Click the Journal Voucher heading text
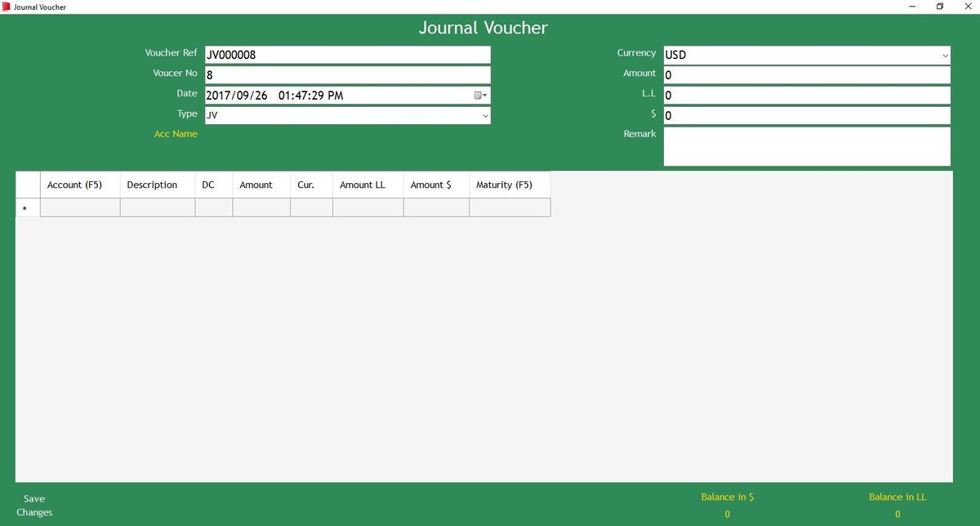The image size is (980, 526). point(483,28)
